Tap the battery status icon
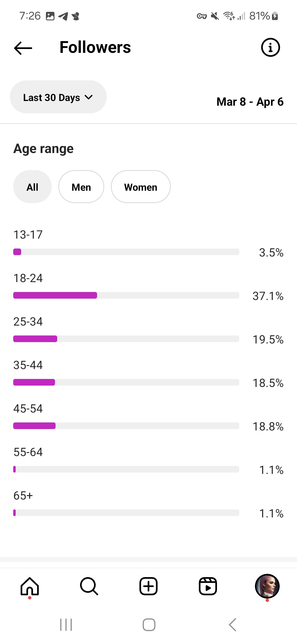297x644 pixels. (275, 16)
